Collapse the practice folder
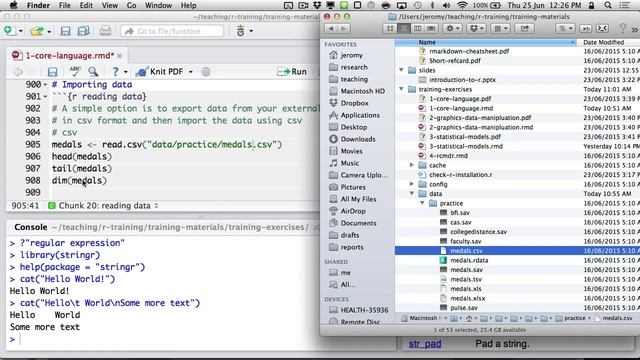The width and height of the screenshot is (640, 360). tap(422, 203)
